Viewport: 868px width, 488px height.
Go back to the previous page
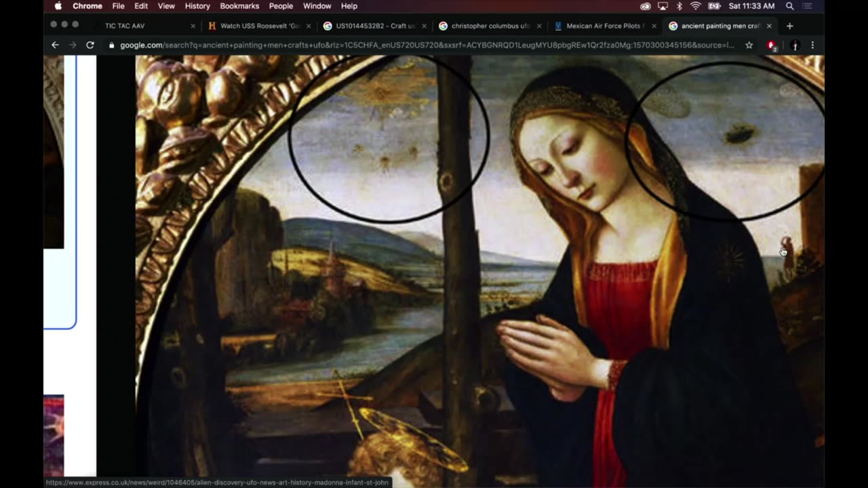[56, 45]
